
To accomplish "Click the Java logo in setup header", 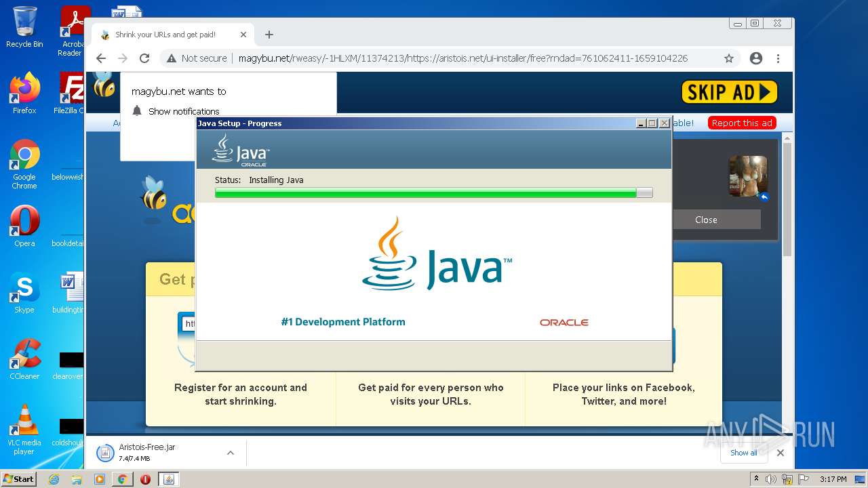I will pos(241,150).
